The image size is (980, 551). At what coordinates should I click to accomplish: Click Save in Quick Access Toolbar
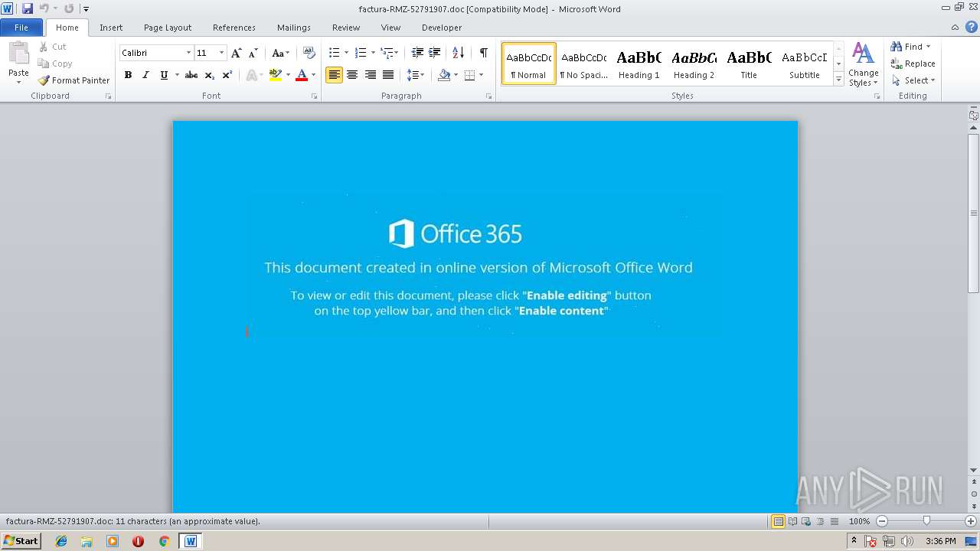pos(28,8)
